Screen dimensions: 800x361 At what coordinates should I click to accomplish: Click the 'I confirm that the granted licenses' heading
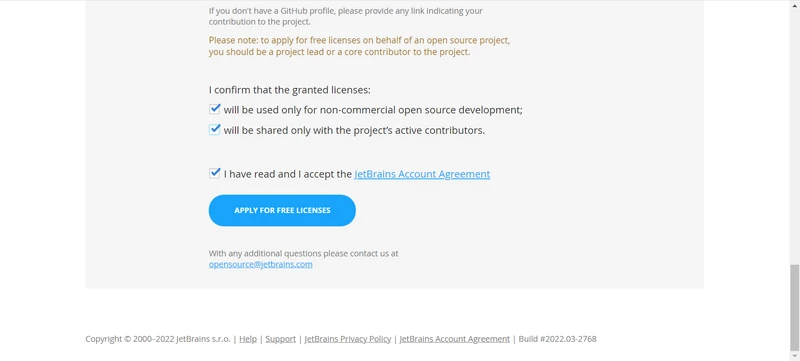289,90
